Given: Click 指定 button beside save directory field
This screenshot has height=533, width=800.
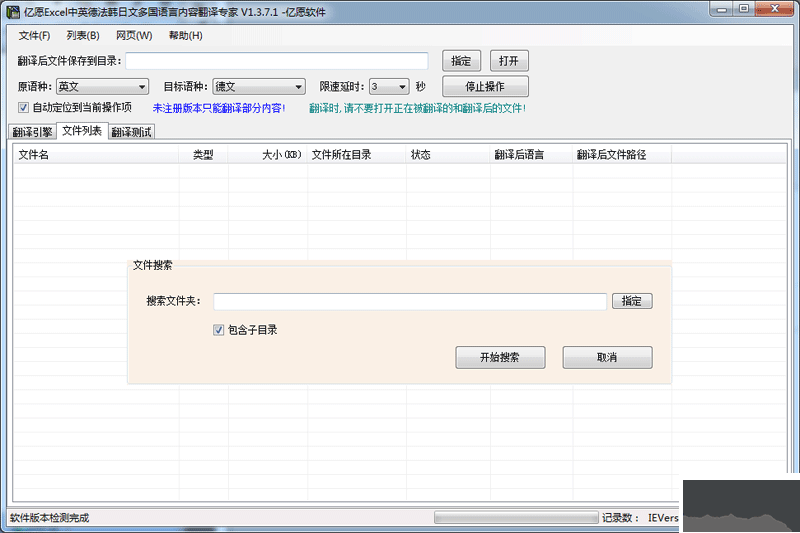Looking at the screenshot, I should pos(461,61).
